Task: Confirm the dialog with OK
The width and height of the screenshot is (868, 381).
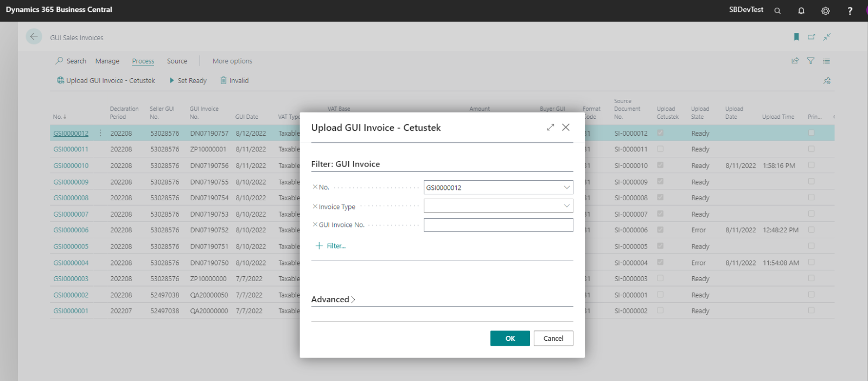Action: coord(510,338)
